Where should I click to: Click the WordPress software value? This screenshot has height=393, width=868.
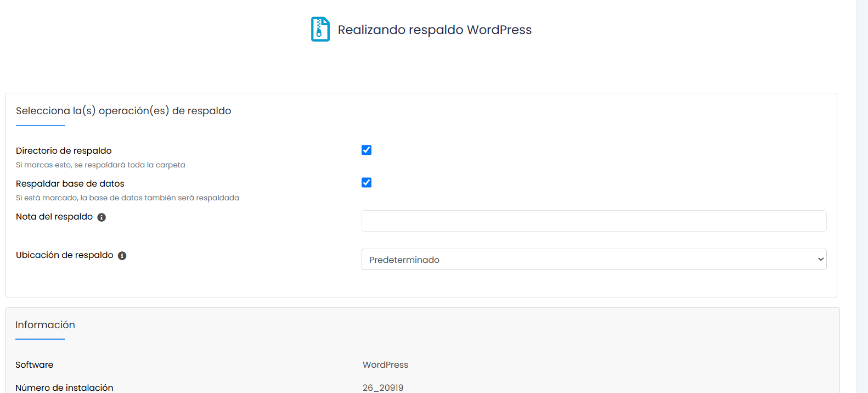(x=385, y=365)
